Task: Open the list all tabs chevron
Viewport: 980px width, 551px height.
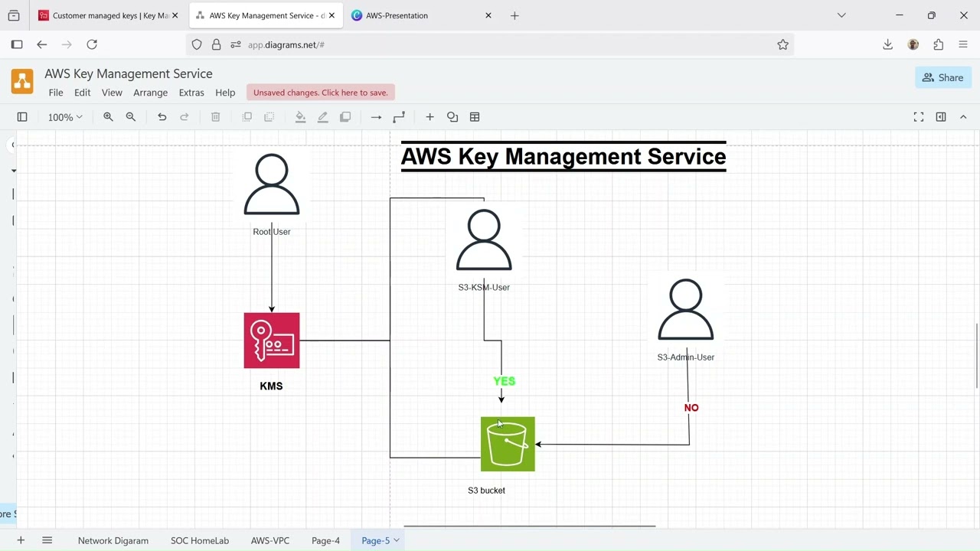Action: tap(841, 15)
